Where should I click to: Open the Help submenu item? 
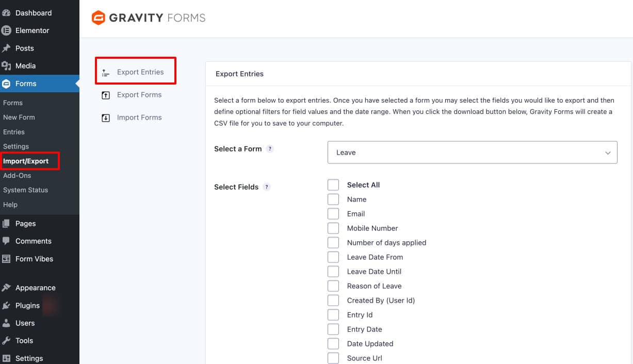10,205
